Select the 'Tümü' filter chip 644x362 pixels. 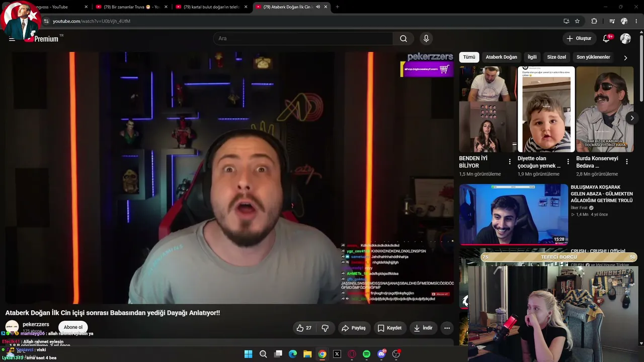(469, 57)
